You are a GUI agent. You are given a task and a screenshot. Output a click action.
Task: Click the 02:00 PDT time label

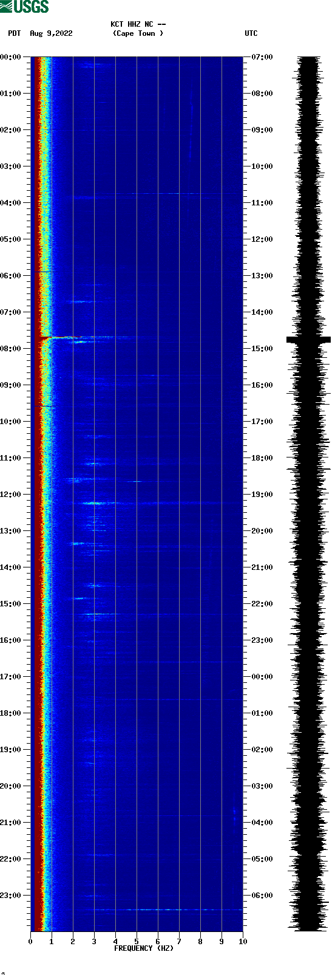coord(11,130)
